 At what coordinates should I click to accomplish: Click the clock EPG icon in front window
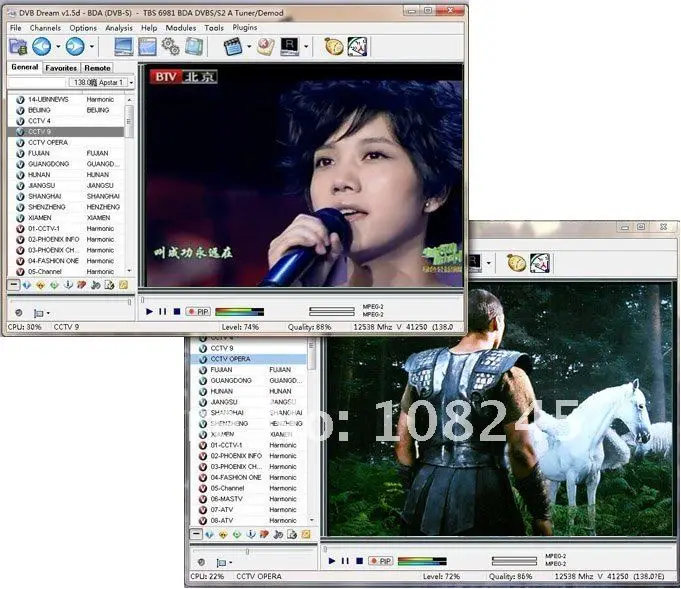(357, 46)
